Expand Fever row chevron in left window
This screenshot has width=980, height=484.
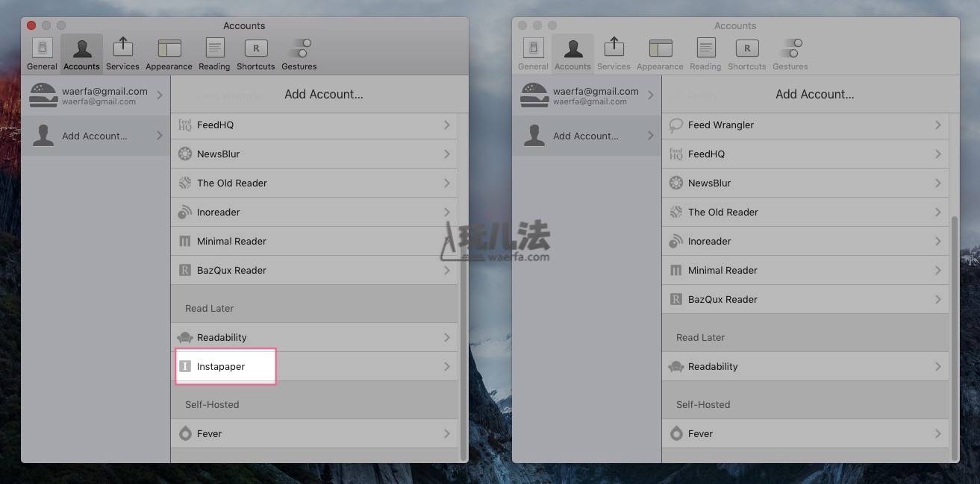446,433
